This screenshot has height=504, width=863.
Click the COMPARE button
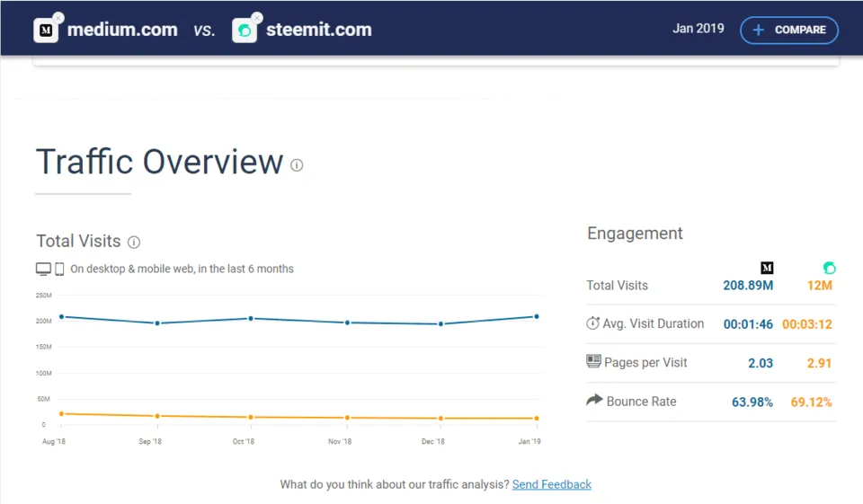pos(788,30)
